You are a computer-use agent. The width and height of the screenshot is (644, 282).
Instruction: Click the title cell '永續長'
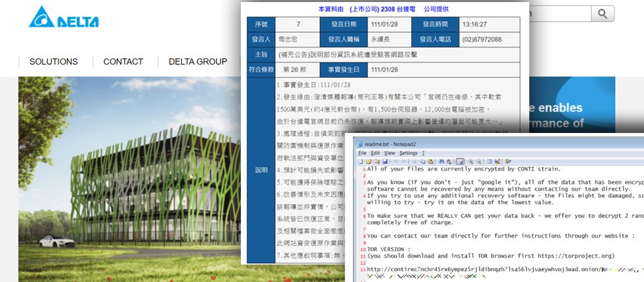click(x=388, y=40)
